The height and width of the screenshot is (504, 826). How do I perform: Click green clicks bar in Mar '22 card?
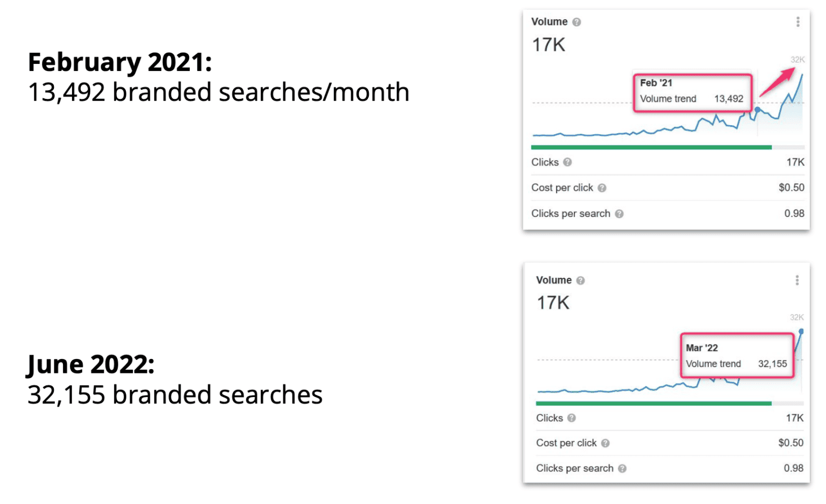pos(653,403)
